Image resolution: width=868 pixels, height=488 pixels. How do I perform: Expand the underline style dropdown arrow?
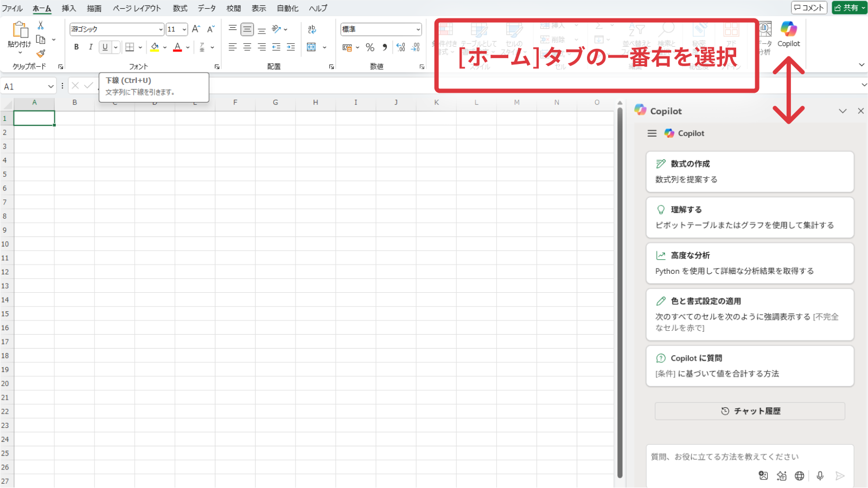[x=116, y=47]
